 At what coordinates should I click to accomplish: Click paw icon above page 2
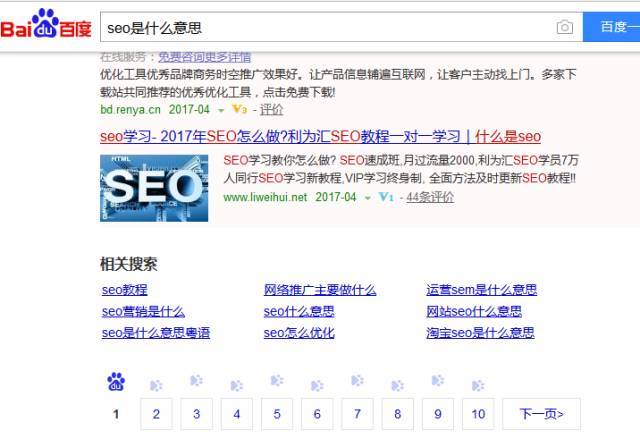[x=156, y=386]
